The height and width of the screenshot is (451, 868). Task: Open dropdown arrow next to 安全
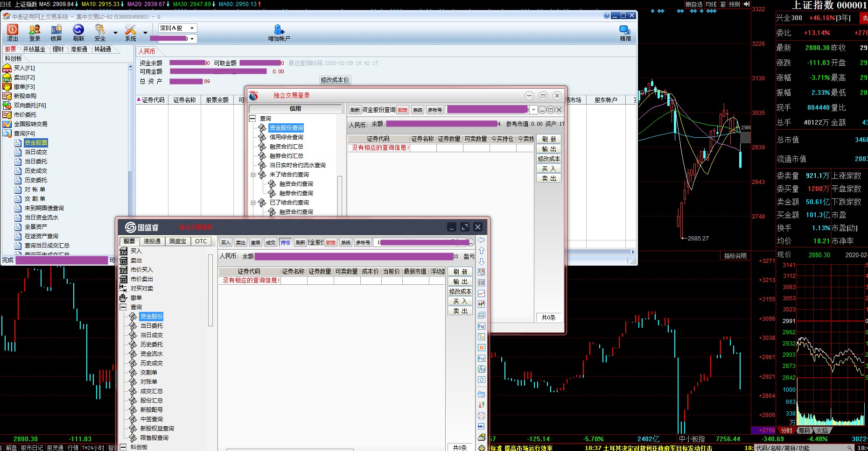[115, 33]
